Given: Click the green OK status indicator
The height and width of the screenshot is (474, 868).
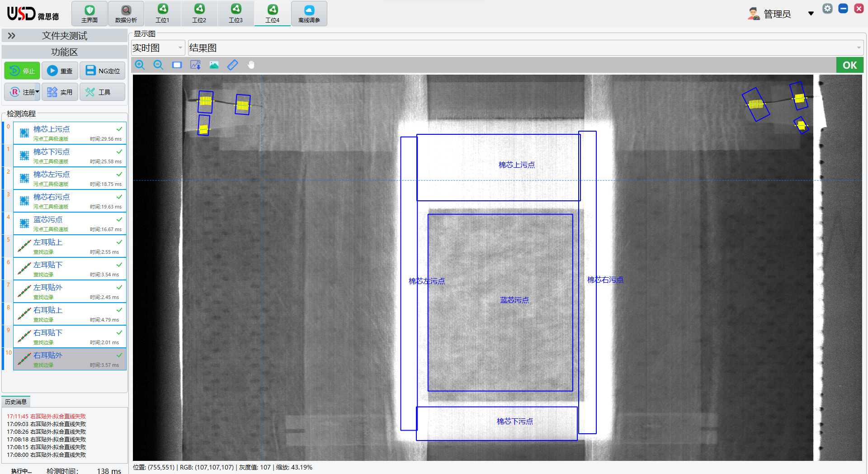Looking at the screenshot, I should [849, 65].
